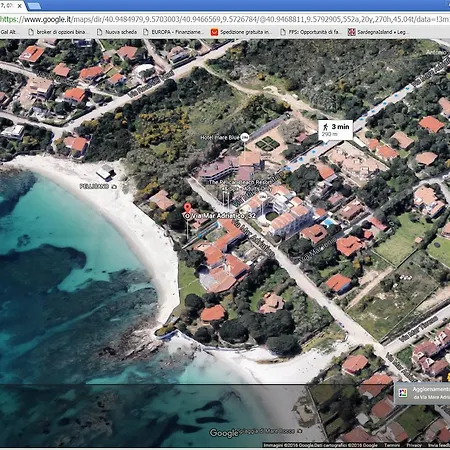Close the current browser tab
This screenshot has height=450, width=450.
coord(19,6)
